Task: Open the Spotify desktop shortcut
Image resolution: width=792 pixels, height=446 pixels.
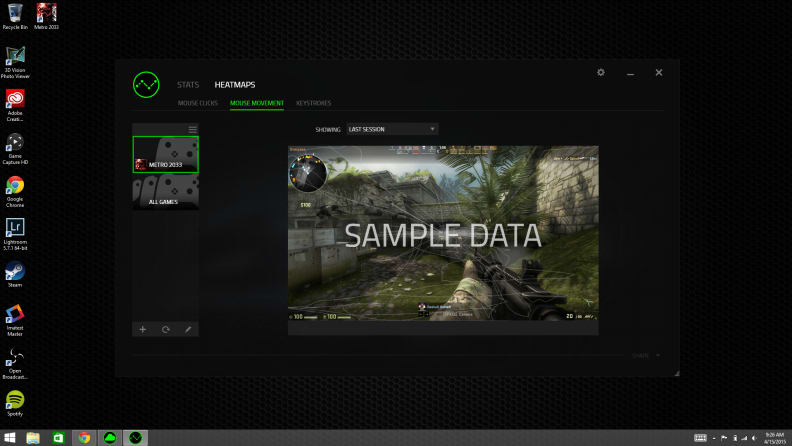Action: 15,403
